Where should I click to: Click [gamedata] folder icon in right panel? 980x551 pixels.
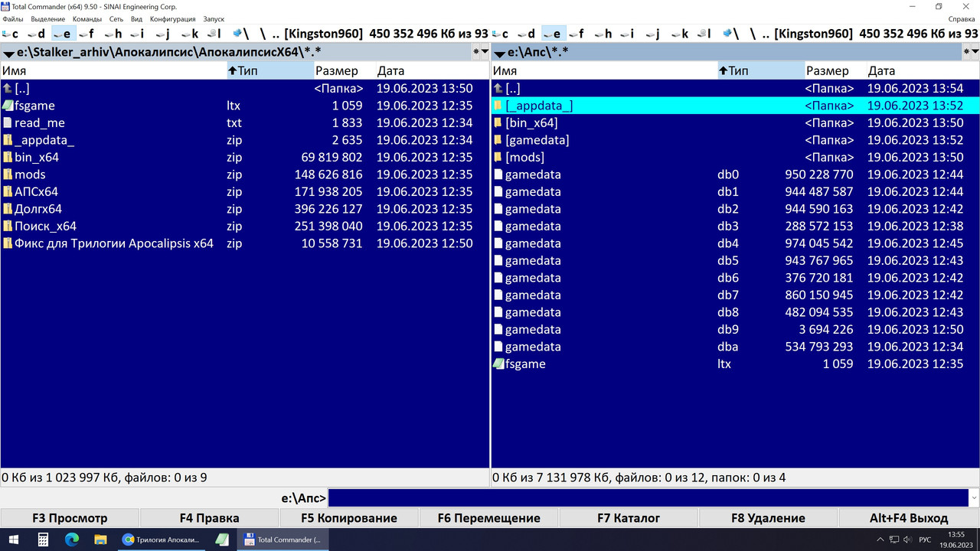(498, 140)
